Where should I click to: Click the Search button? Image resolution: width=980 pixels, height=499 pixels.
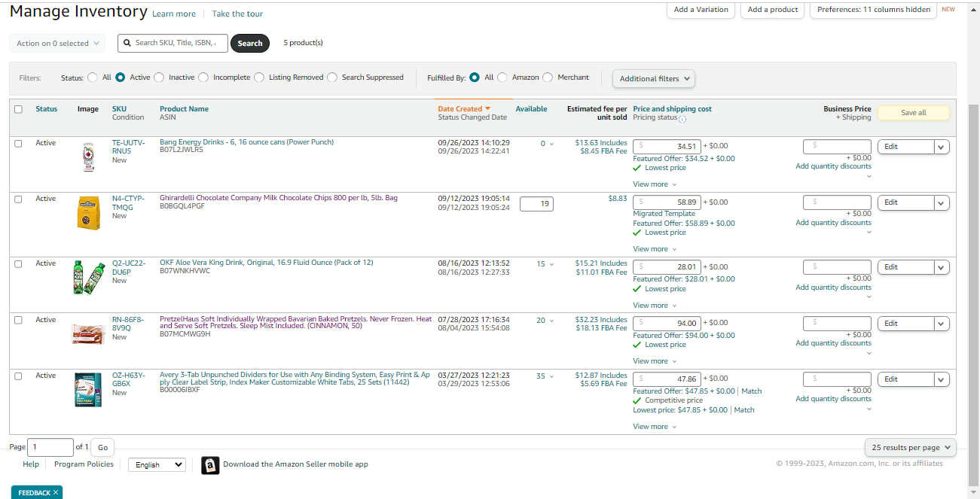(250, 43)
